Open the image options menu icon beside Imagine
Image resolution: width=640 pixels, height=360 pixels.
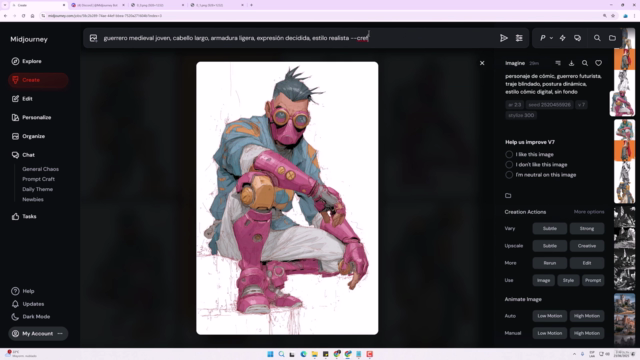click(x=558, y=63)
